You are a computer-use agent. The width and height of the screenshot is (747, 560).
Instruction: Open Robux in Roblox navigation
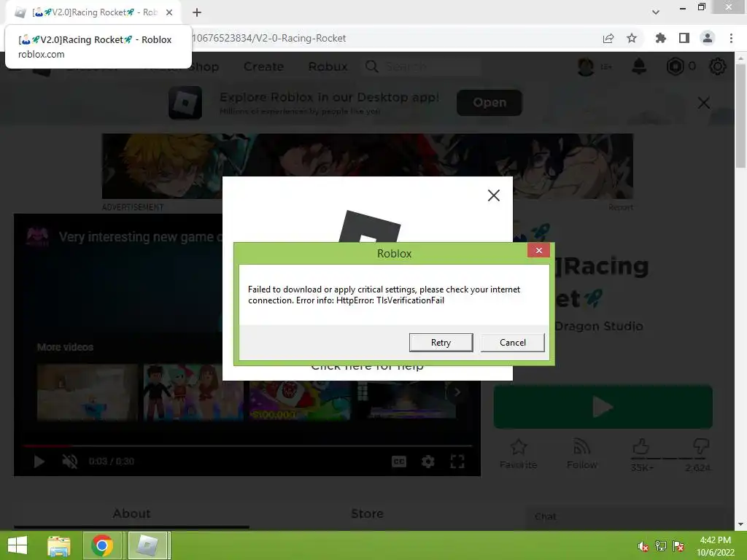(x=328, y=66)
